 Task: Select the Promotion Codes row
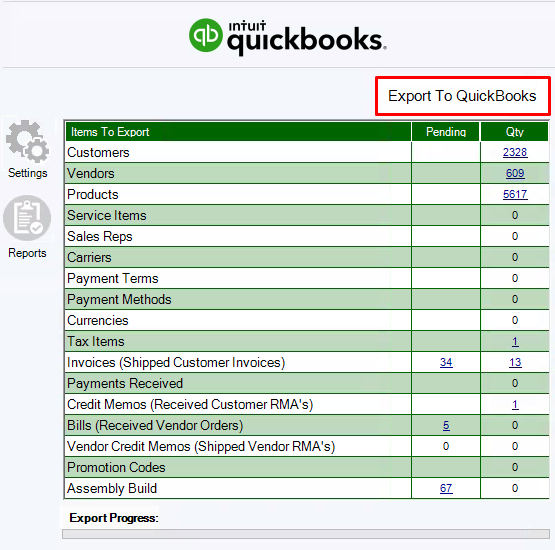pyautogui.click(x=307, y=467)
